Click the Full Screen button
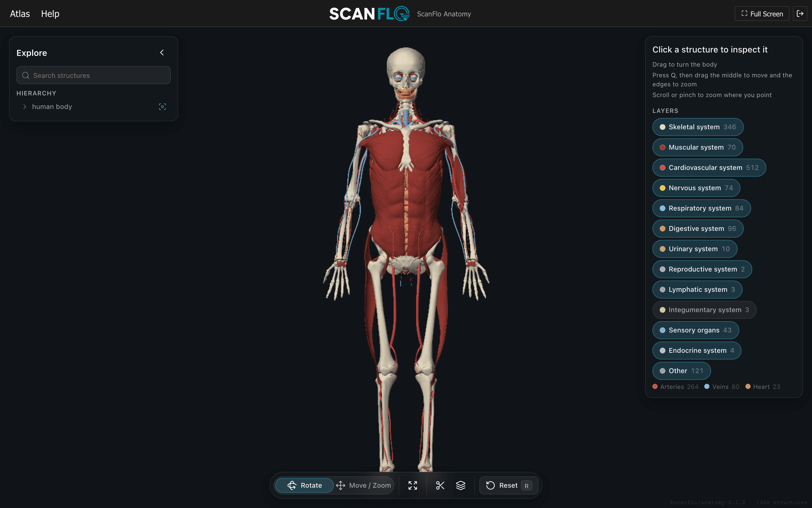The width and height of the screenshot is (812, 508). 762,14
